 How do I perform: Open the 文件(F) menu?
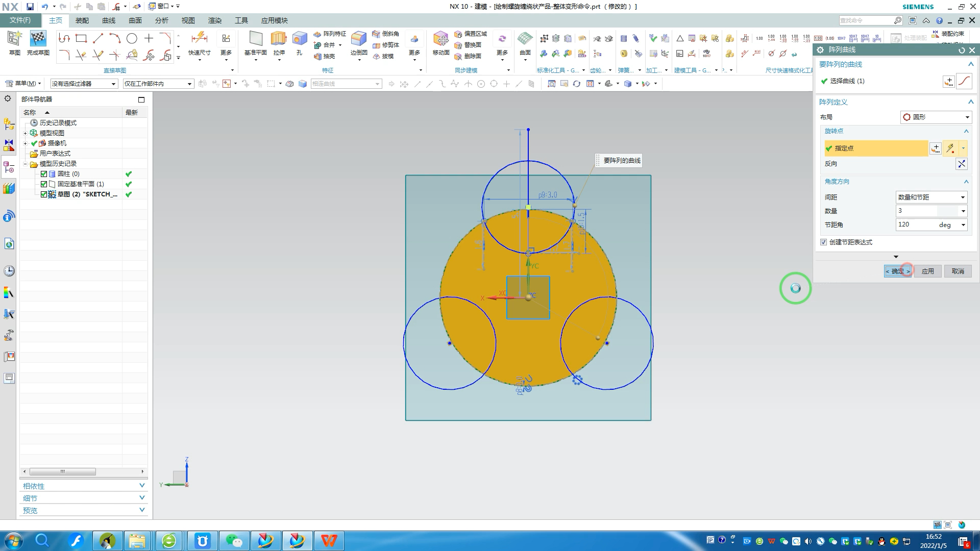coord(20,20)
